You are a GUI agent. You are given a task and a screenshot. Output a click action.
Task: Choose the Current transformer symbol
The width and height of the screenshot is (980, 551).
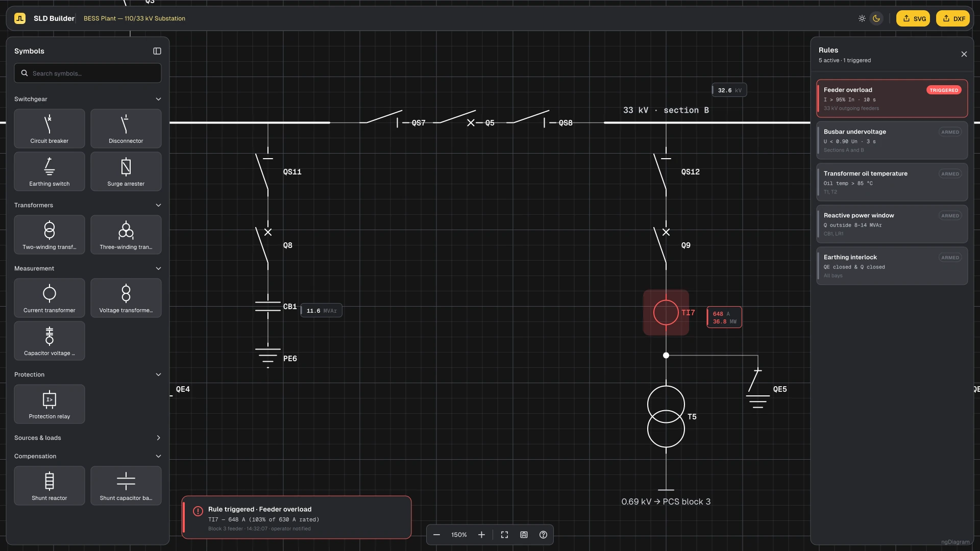(50, 298)
